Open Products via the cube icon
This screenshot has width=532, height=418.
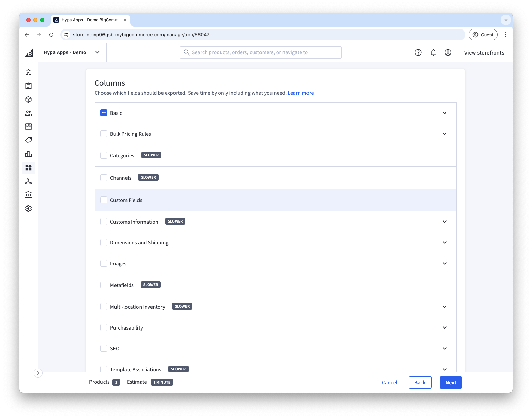28,99
